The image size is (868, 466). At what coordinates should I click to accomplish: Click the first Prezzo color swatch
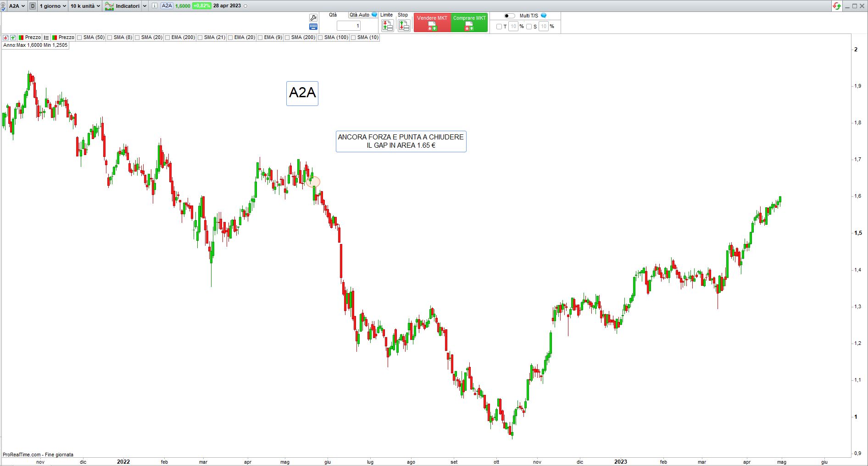[21, 38]
